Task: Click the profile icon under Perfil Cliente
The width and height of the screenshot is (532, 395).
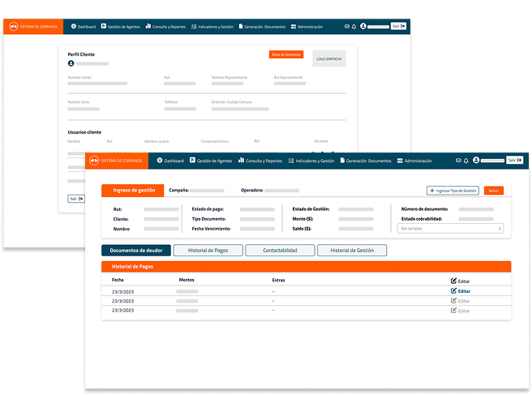Action: (x=71, y=62)
